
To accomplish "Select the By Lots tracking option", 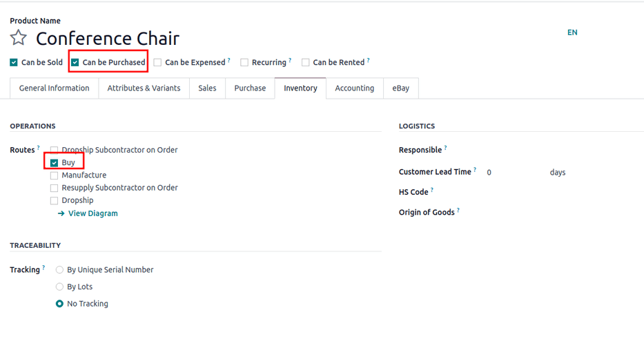I will click(x=60, y=287).
